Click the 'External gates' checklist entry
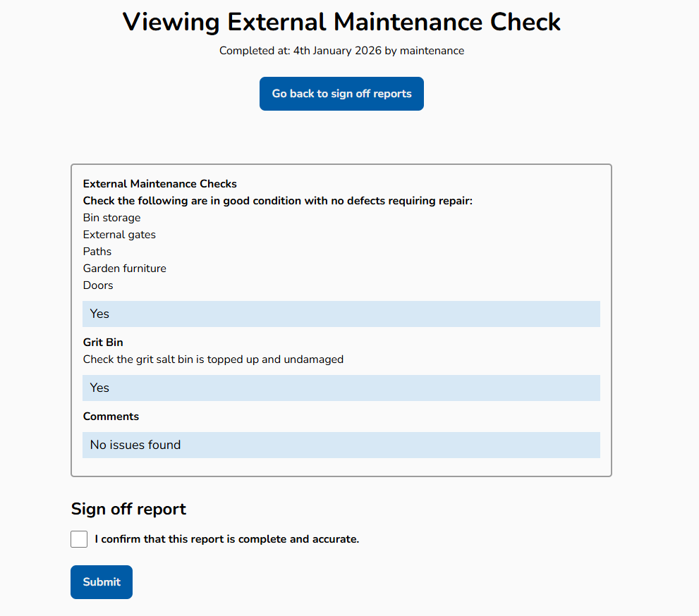Image resolution: width=699 pixels, height=616 pixels. tap(119, 234)
